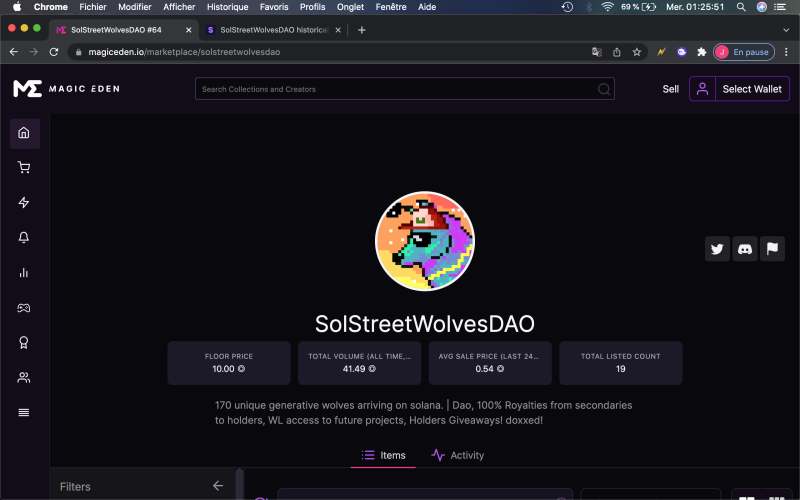Open the game controller sidebar icon
This screenshot has height=500, width=800.
coord(24,308)
